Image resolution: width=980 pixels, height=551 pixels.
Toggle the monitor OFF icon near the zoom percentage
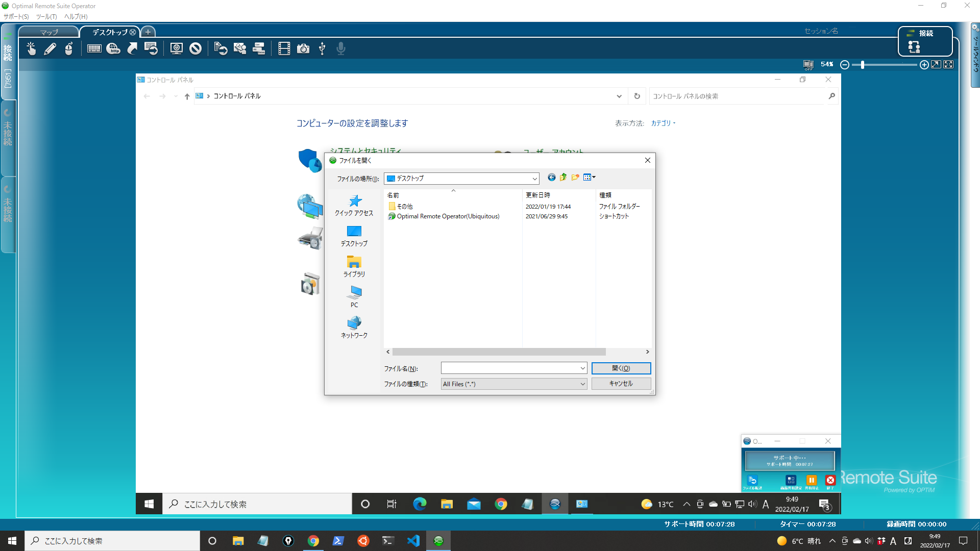[x=808, y=65]
